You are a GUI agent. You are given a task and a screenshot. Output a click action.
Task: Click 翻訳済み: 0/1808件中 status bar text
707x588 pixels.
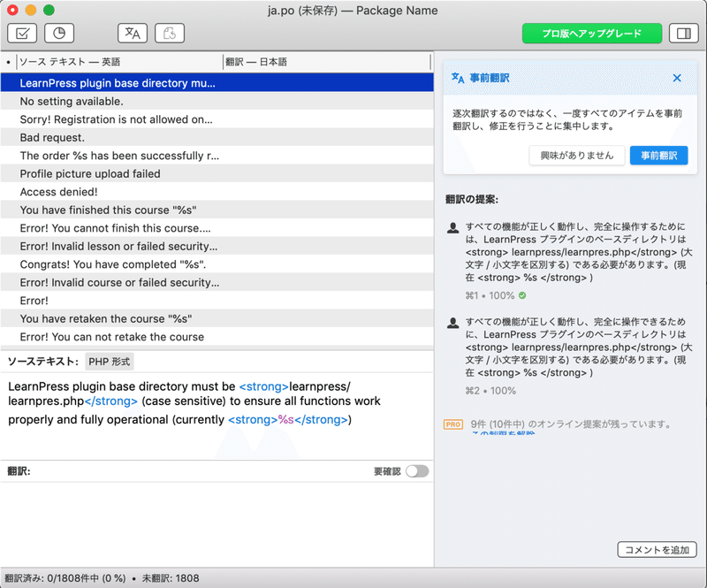[65, 578]
